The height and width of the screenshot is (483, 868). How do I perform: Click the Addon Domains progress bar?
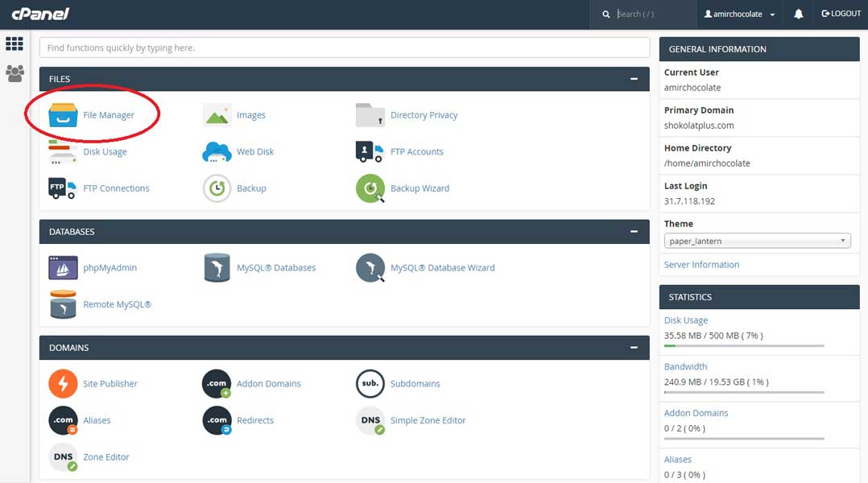[744, 439]
